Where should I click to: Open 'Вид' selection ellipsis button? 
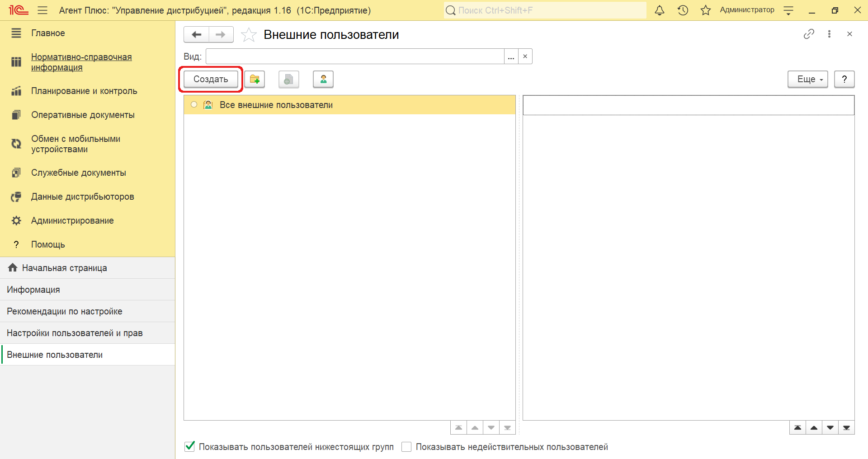pos(511,56)
